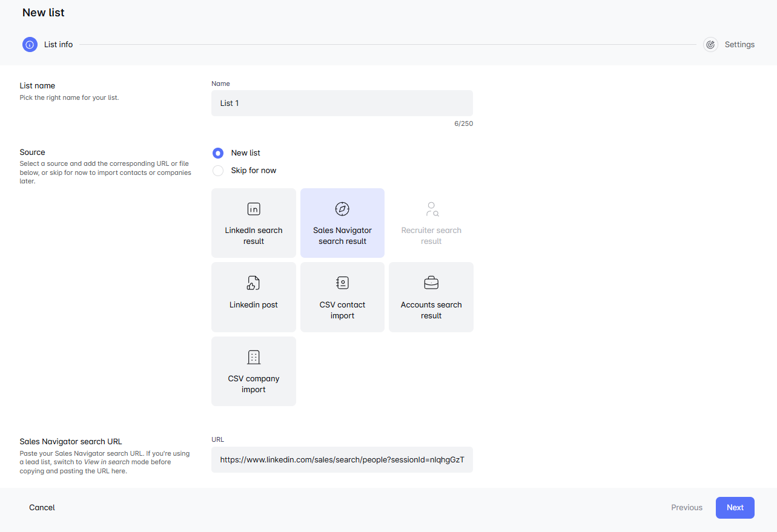Image resolution: width=777 pixels, height=532 pixels.
Task: Choose Linkedin post source label
Action: [254, 304]
